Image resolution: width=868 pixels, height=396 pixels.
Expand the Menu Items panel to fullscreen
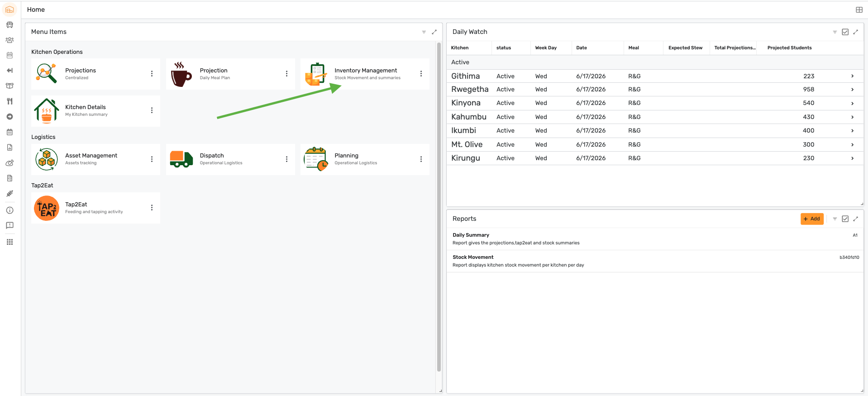434,32
